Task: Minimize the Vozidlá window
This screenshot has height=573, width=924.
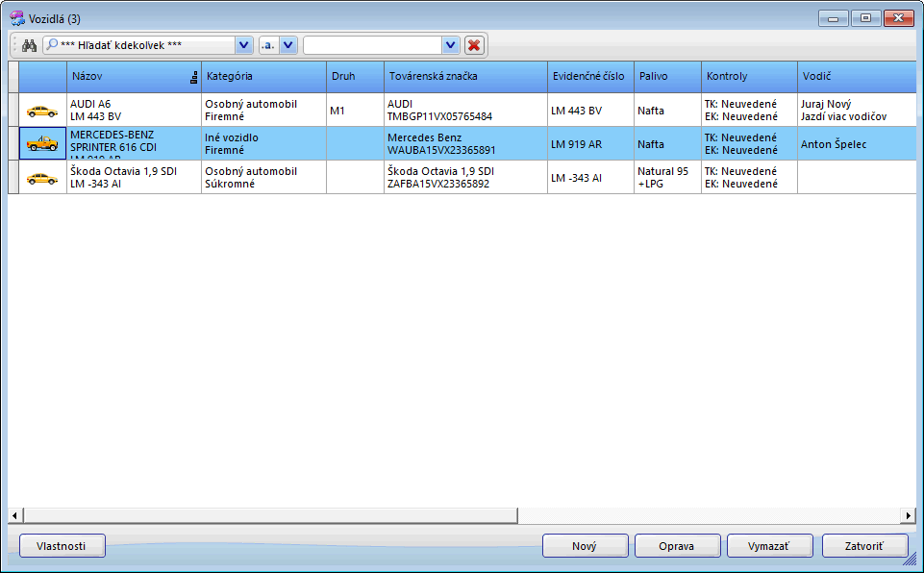Action: [834, 18]
